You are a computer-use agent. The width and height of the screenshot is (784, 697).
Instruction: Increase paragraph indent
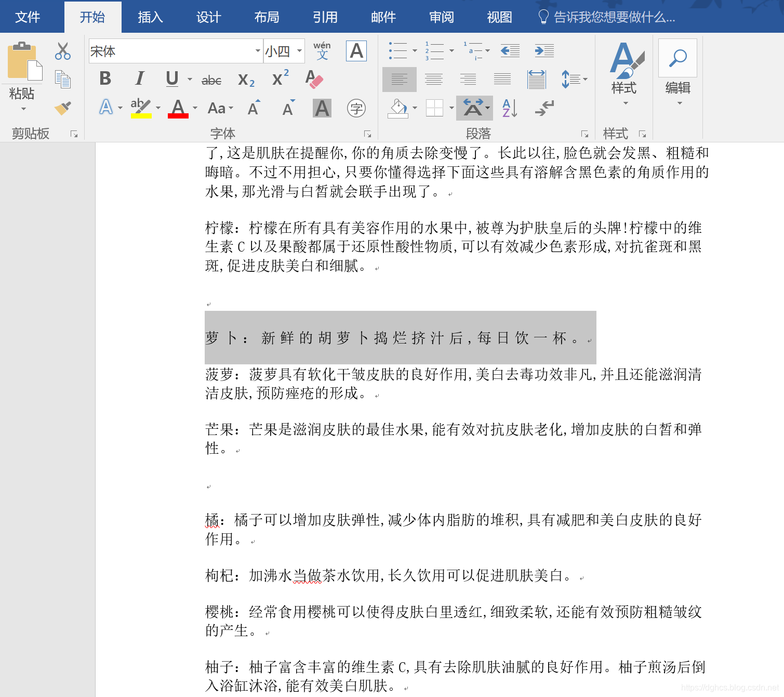coord(544,50)
